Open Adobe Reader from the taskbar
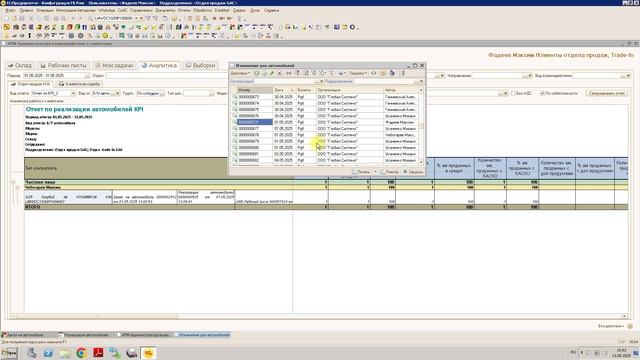This screenshot has width=640, height=360. pos(98,353)
